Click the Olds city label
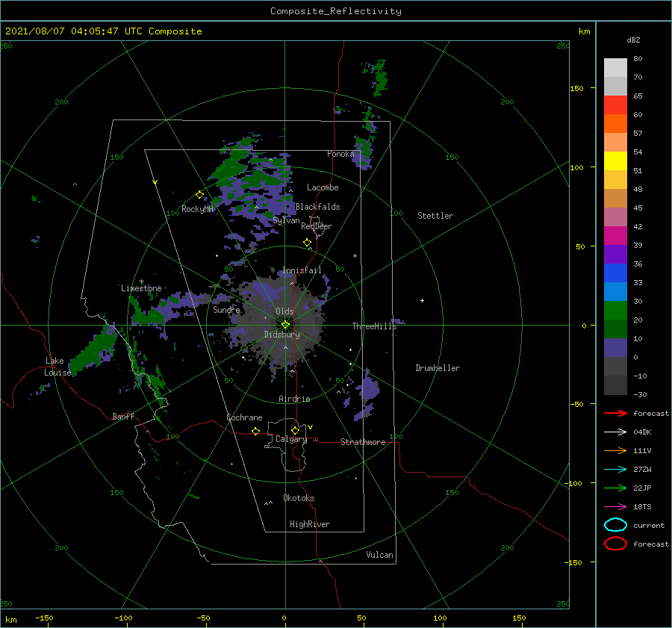This screenshot has height=628, width=672. pyautogui.click(x=284, y=311)
